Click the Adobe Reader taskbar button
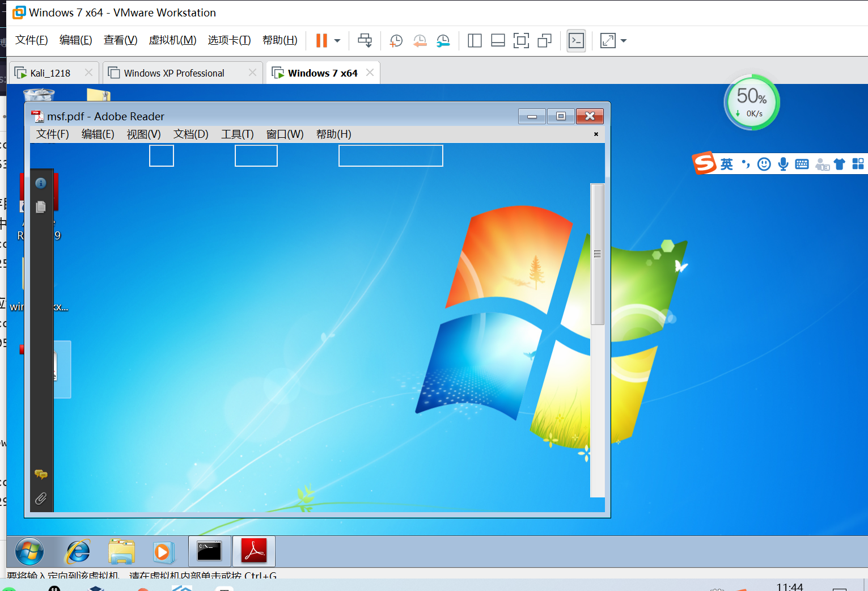 [x=254, y=551]
